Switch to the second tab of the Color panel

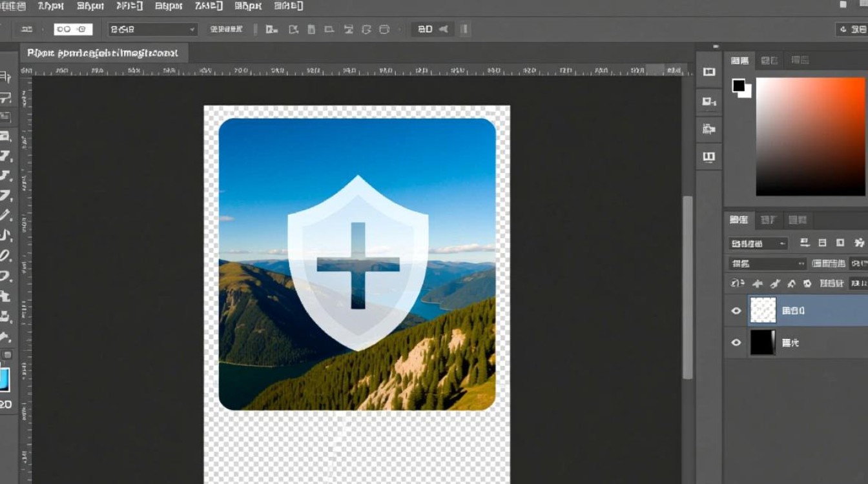769,60
